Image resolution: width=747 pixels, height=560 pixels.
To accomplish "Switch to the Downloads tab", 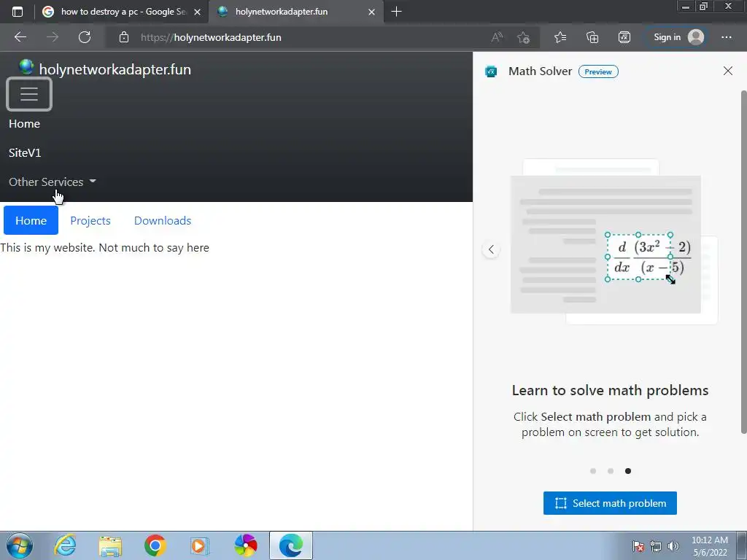I will [x=163, y=220].
